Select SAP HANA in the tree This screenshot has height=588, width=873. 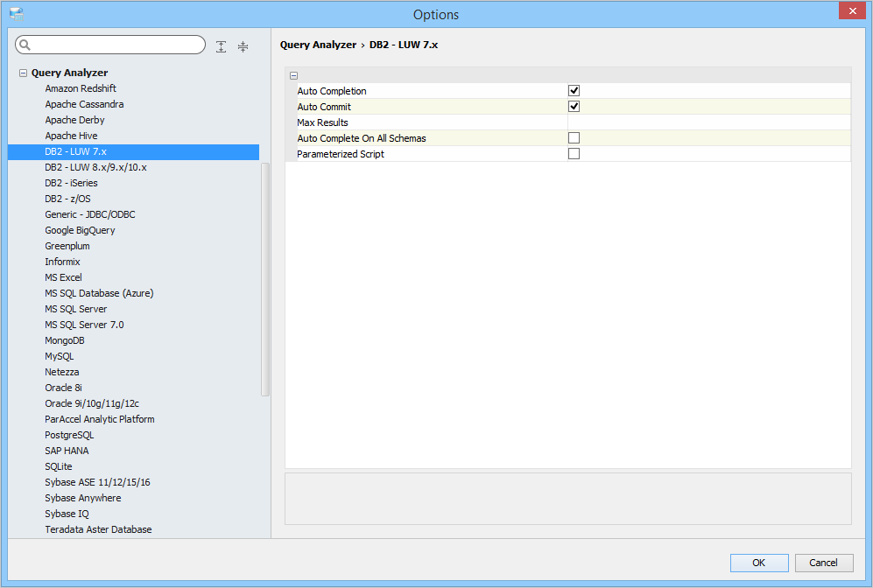click(67, 451)
